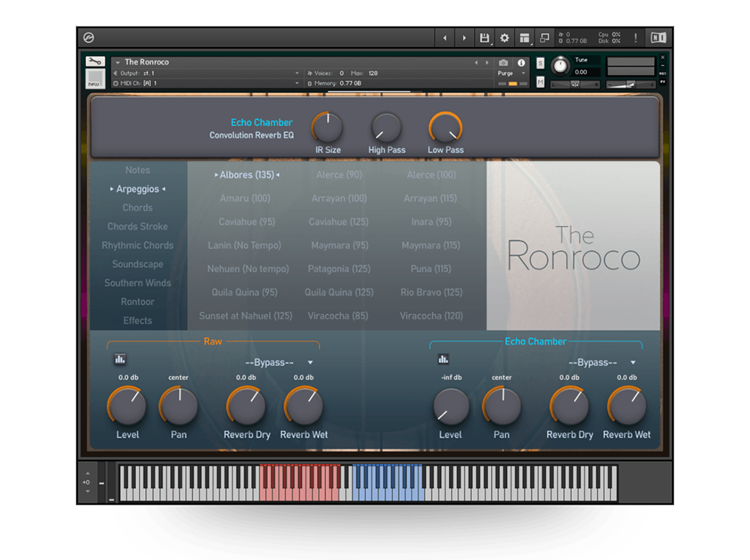
Task: Open Kontakt options gear icon
Action: click(504, 38)
